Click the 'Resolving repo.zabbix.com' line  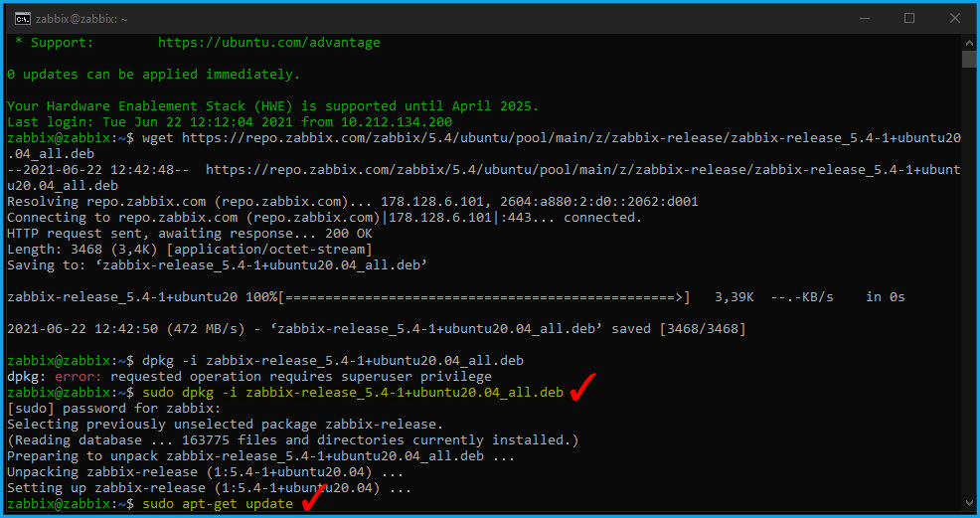353,202
